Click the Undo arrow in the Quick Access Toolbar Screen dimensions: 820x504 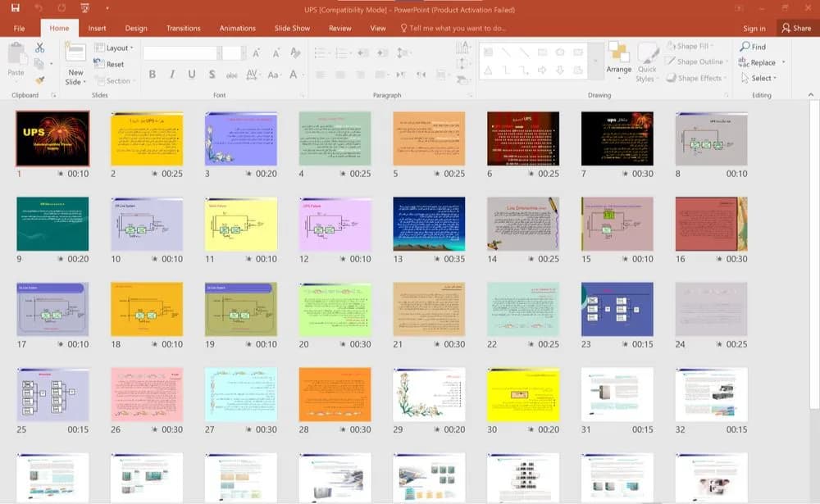(39, 8)
